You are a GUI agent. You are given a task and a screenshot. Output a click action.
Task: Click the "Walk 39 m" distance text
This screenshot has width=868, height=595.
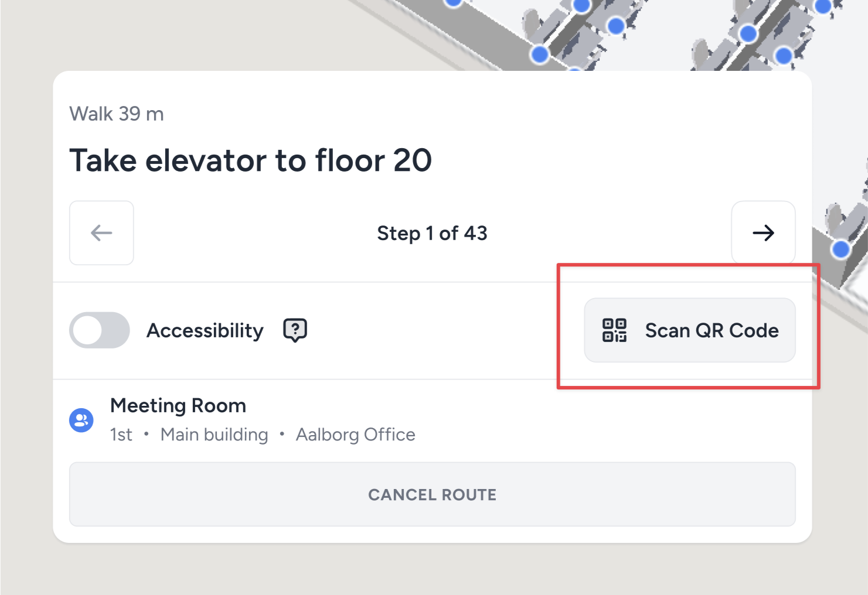[117, 114]
